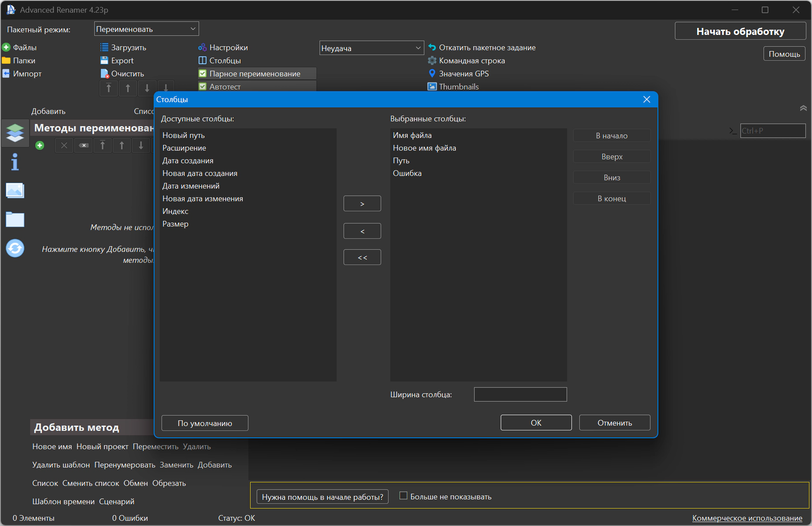Click the Clear list page icon
812x526 pixels.
point(104,73)
